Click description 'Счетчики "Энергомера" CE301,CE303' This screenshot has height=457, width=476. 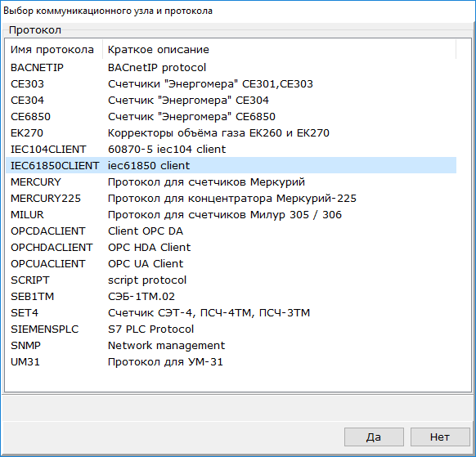pyautogui.click(x=210, y=83)
